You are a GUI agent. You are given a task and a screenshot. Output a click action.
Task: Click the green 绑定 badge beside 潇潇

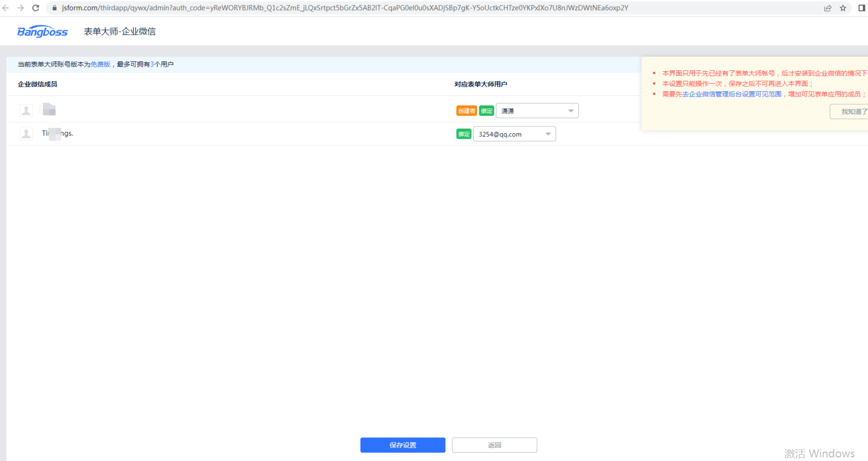pos(487,111)
